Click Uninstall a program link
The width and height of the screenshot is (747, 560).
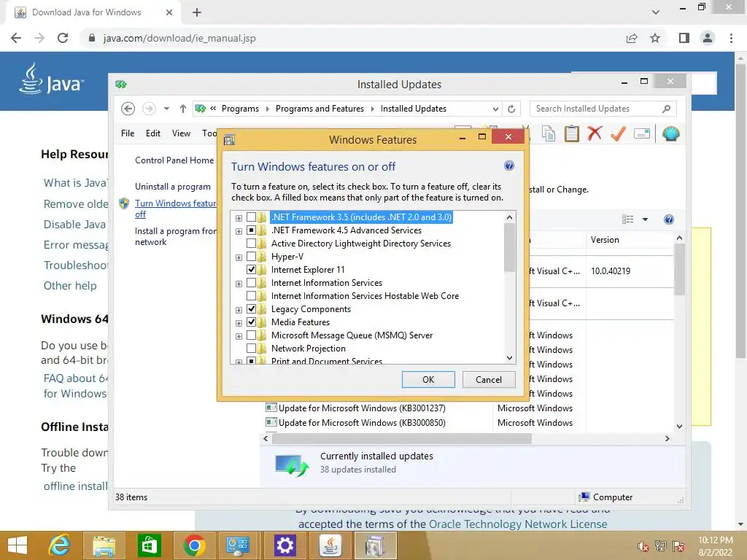(x=172, y=187)
